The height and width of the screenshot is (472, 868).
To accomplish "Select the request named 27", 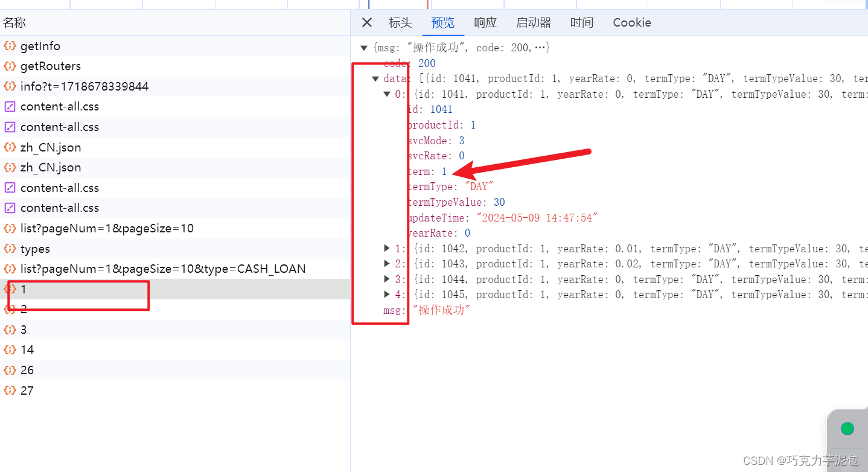I will (175, 391).
